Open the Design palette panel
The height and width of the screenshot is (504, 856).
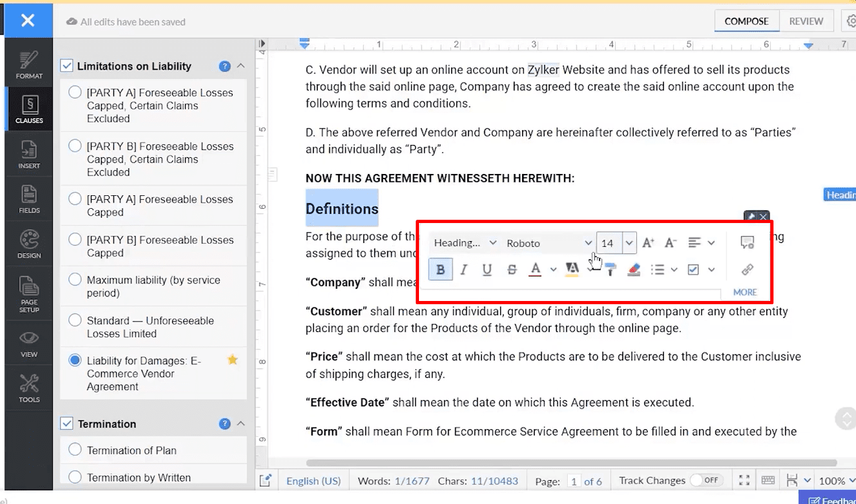pos(29,244)
